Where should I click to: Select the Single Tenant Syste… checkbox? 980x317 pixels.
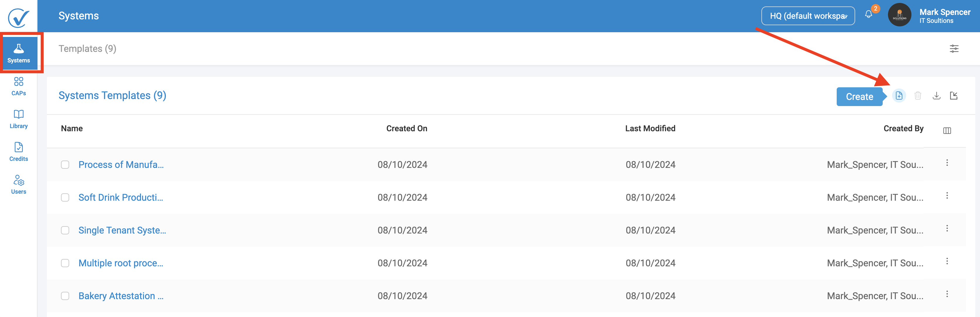click(x=65, y=230)
